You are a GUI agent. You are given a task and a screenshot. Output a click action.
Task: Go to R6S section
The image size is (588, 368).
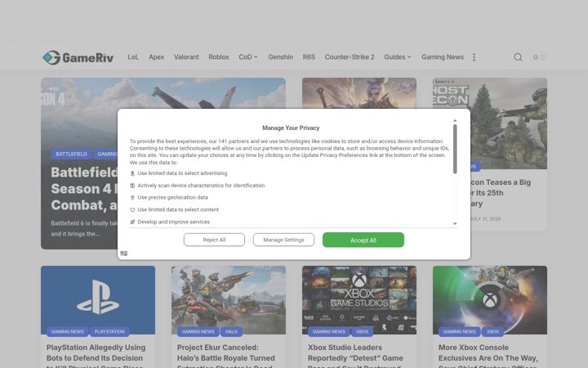309,57
